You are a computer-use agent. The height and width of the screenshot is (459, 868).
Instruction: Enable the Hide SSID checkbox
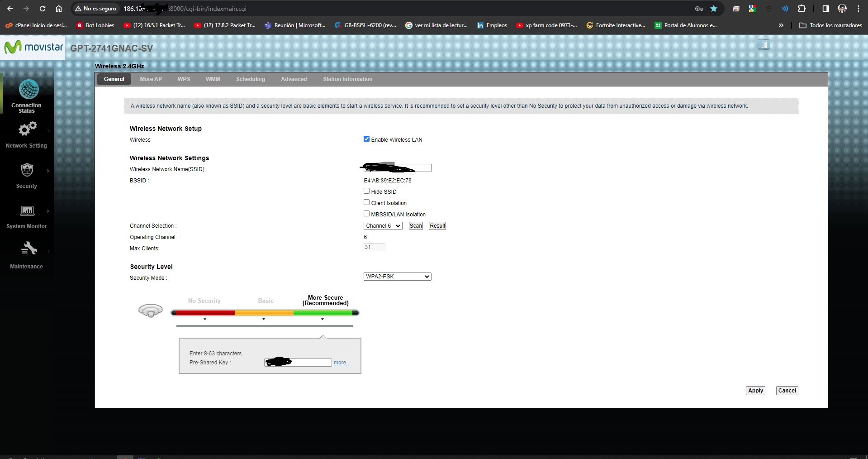click(x=366, y=191)
